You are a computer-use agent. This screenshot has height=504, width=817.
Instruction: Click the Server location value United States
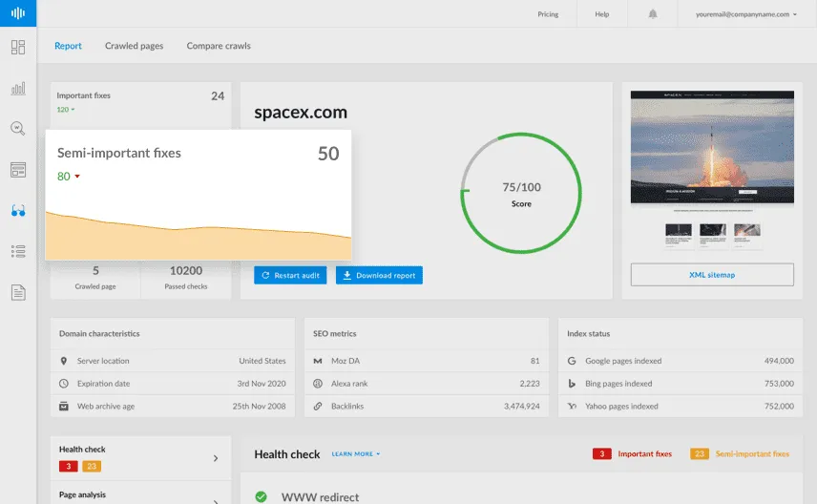[x=262, y=361]
